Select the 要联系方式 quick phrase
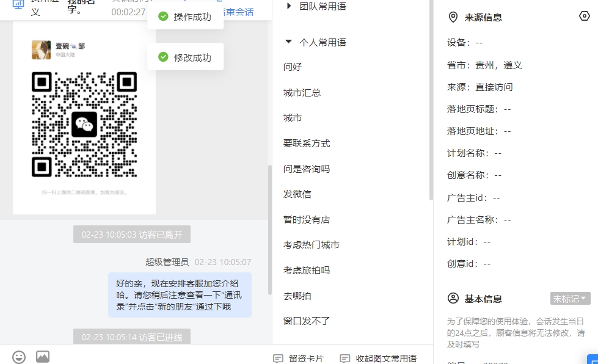This screenshot has height=364, width=598. [307, 144]
